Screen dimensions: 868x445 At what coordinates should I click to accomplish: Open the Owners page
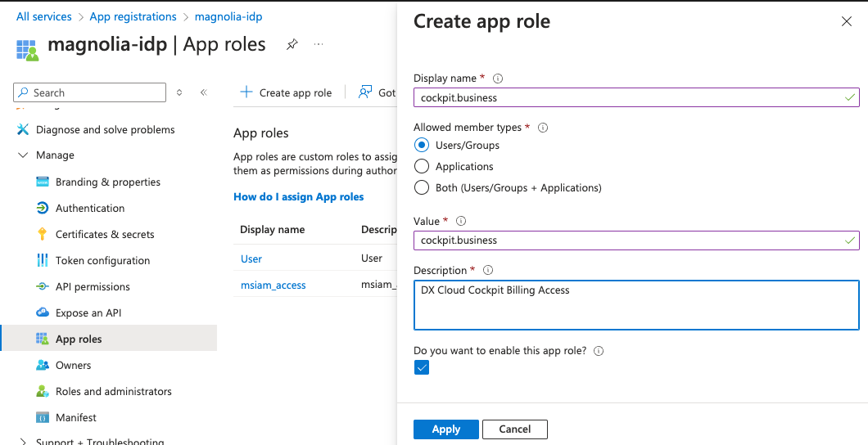click(73, 365)
